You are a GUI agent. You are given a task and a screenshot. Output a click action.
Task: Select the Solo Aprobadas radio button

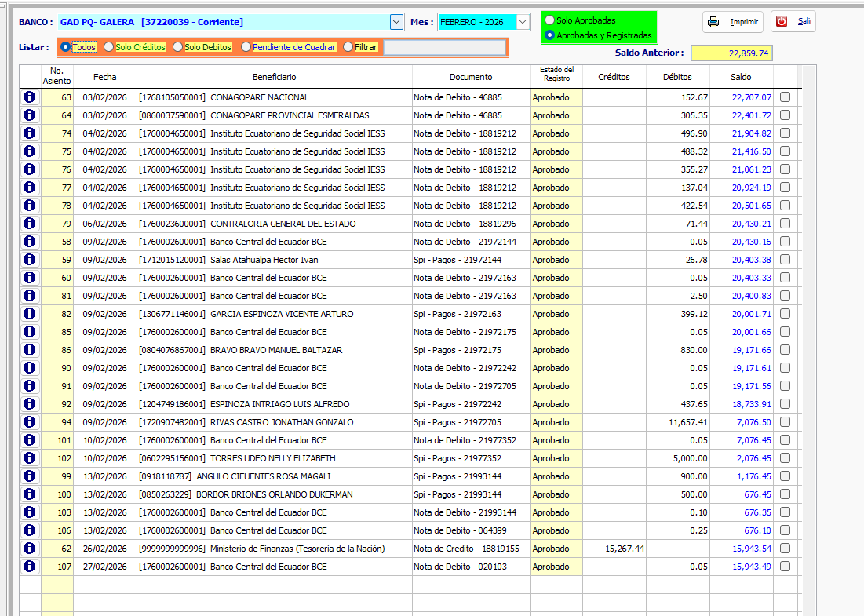[x=550, y=20]
